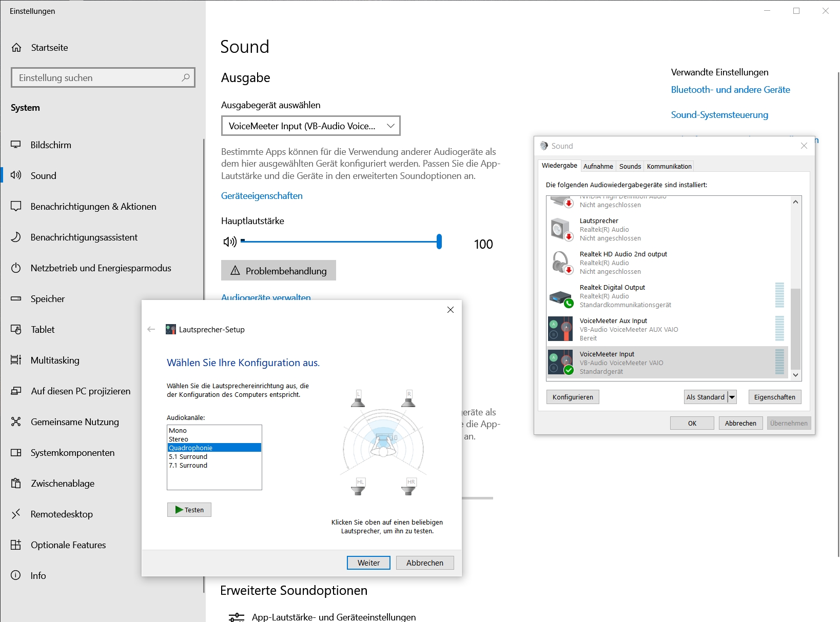The height and width of the screenshot is (622, 840).
Task: Click the Testen button
Action: tap(189, 510)
